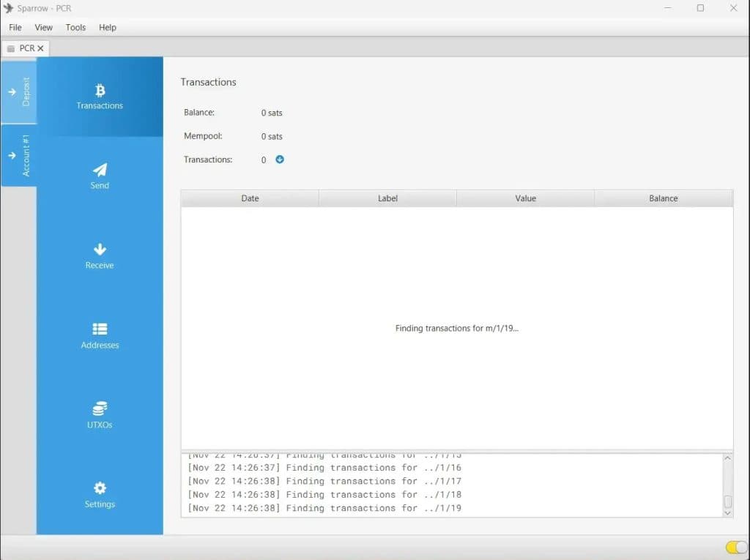Sort transactions by Value column
Image resolution: width=750 pixels, height=560 pixels.
click(x=525, y=198)
